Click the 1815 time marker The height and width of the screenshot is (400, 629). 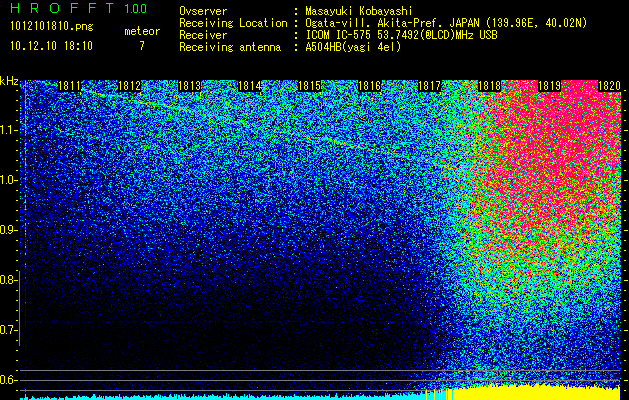point(309,86)
